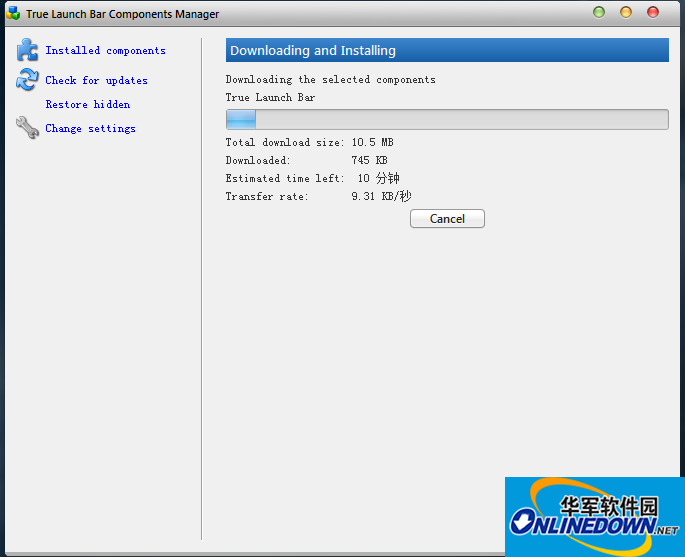Click the 'True Launch Bar' component name
The image size is (685, 557).
(270, 97)
